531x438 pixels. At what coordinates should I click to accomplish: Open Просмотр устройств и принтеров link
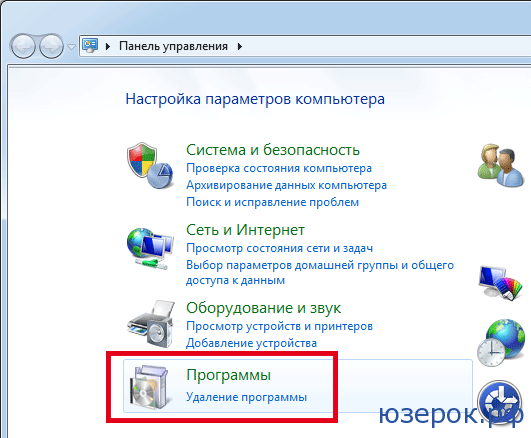pyautogui.click(x=279, y=326)
